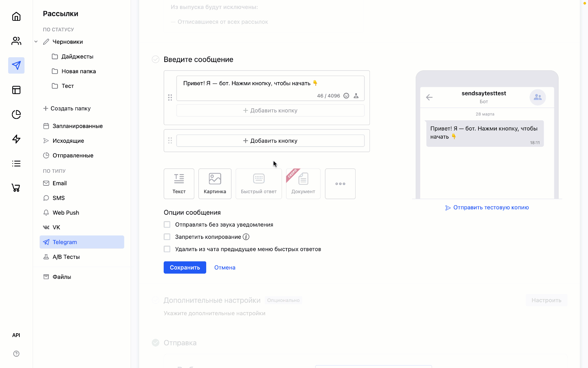This screenshot has height=368, width=588.
Task: Enable Отправлять без звука уведомления checkbox
Action: point(167,225)
